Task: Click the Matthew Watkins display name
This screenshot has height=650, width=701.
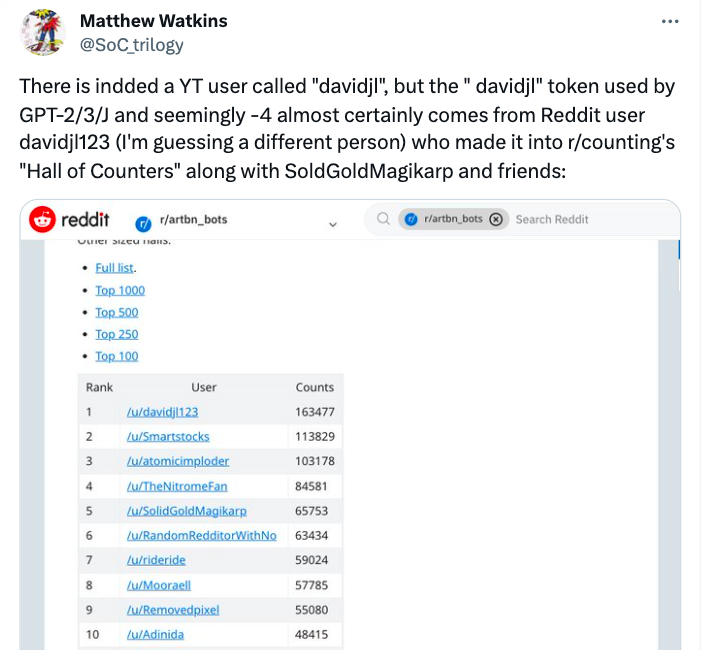Action: coord(153,21)
